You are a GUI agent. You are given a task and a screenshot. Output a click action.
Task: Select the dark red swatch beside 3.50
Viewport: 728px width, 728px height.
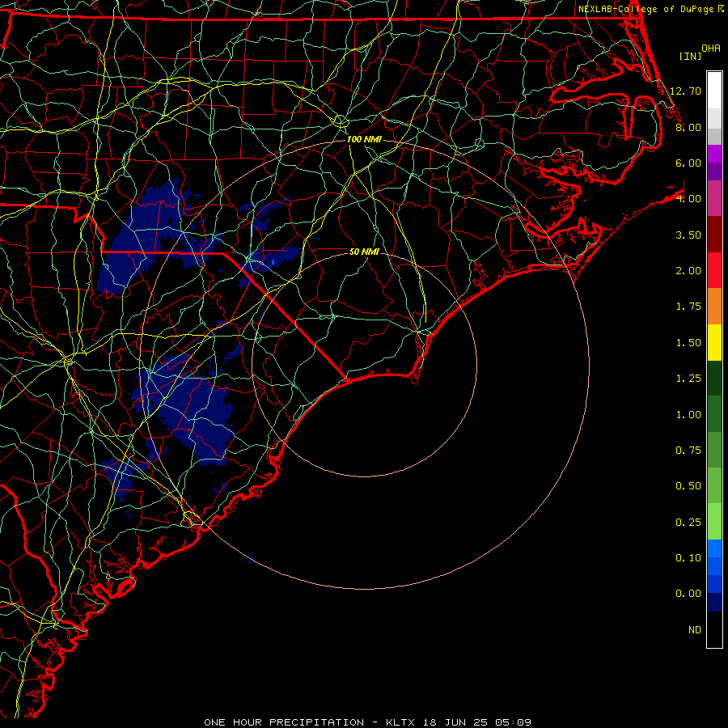[x=714, y=235]
